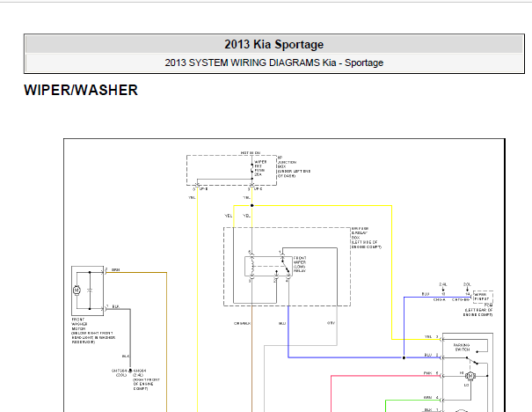Click the 'ORN/BLK' wire label
This screenshot has height=412, width=532.
(242, 323)
